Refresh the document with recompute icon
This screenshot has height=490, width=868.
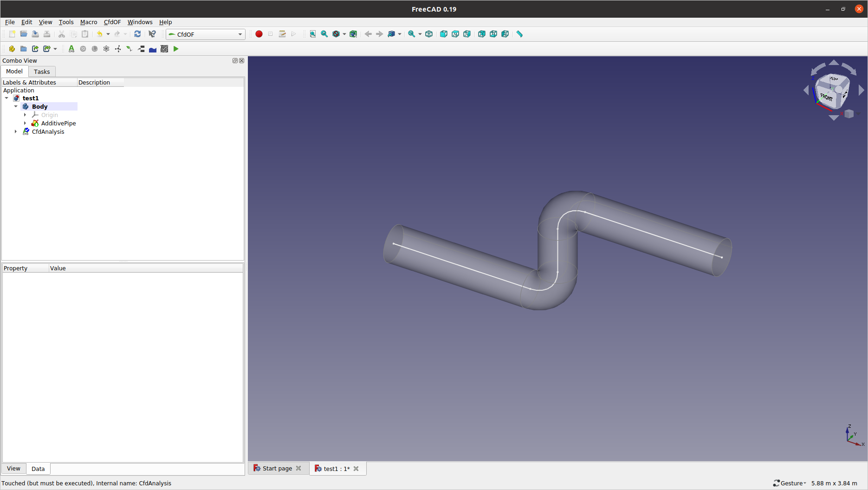(x=137, y=34)
